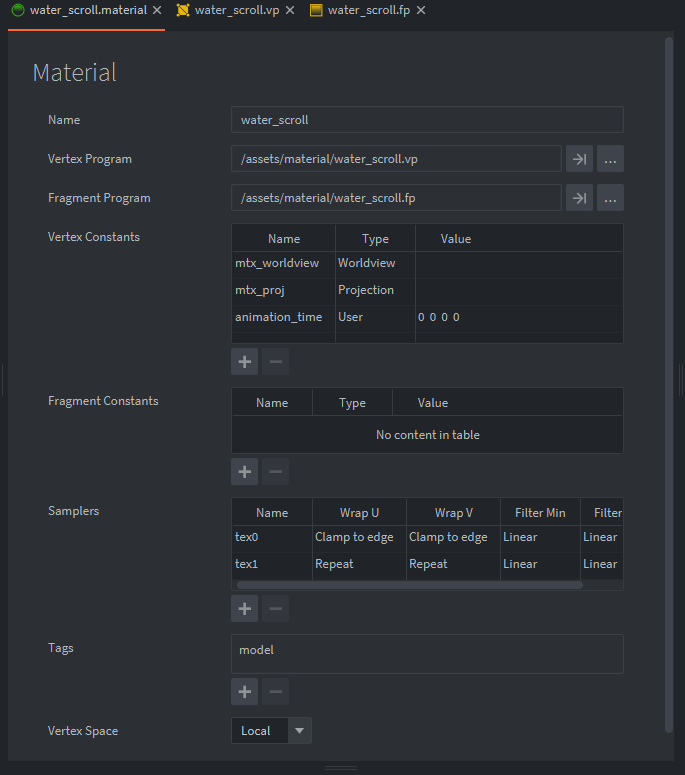The height and width of the screenshot is (775, 685).
Task: Select the mtx_worldview constant row
Action: pyautogui.click(x=277, y=263)
